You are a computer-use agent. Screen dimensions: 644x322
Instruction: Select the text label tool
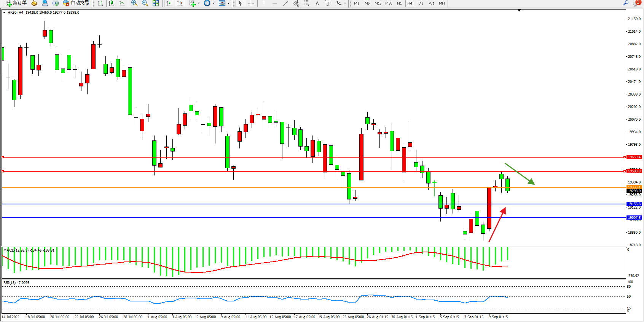point(317,3)
